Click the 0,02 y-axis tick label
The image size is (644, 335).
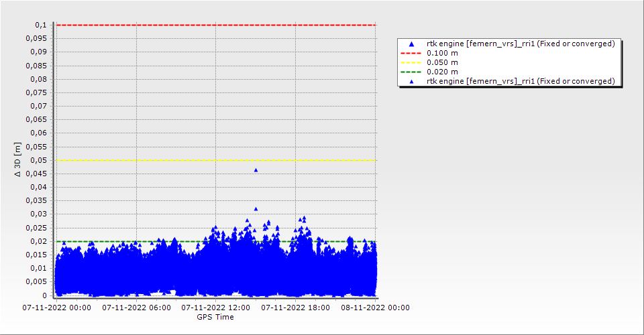point(38,241)
